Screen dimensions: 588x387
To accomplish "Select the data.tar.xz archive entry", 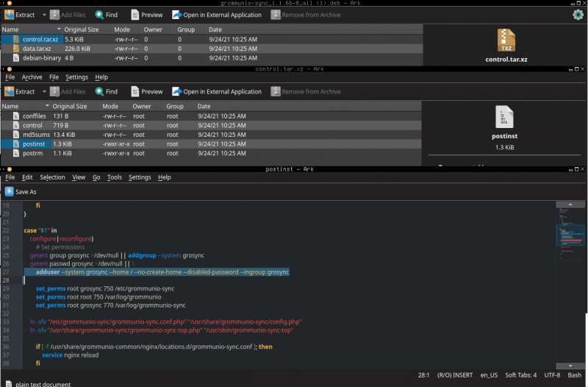I will 36,48.
